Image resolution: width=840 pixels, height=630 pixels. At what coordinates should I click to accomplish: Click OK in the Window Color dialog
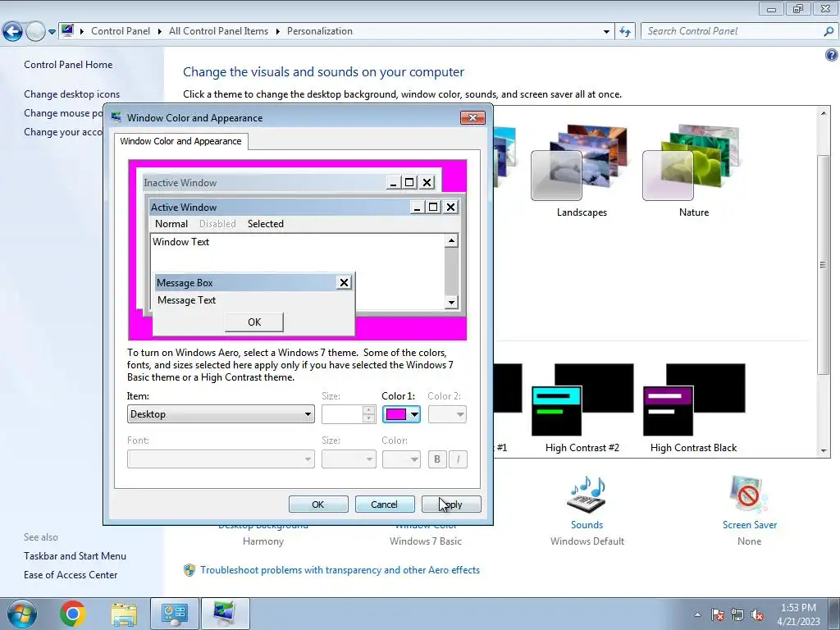[318, 504]
